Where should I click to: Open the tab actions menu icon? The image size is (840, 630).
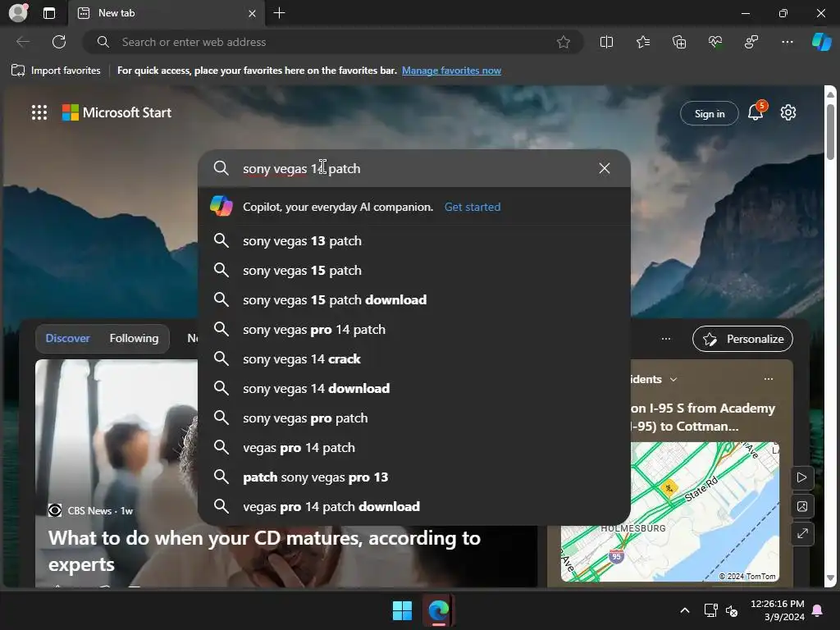49,13
